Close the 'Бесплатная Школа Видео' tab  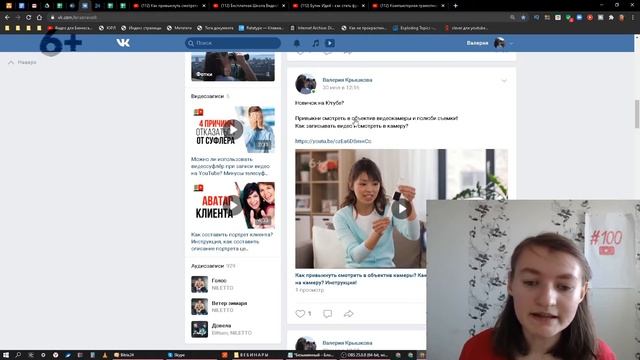[x=283, y=6]
